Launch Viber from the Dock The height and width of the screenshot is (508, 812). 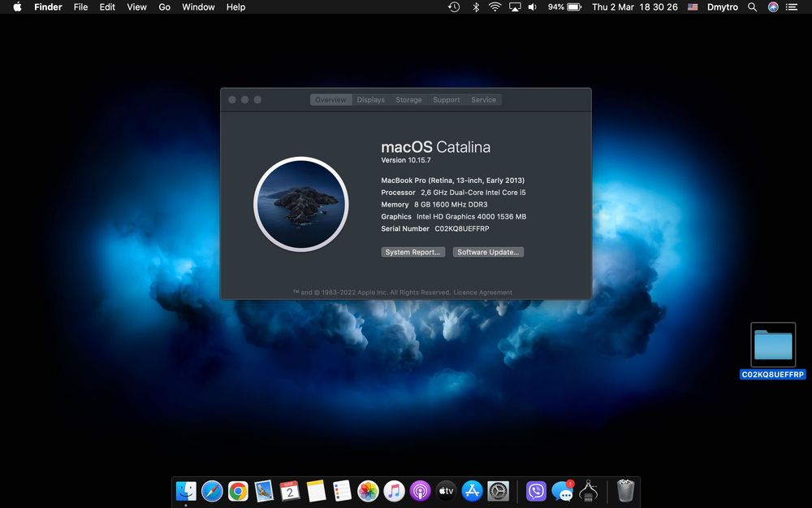click(536, 490)
